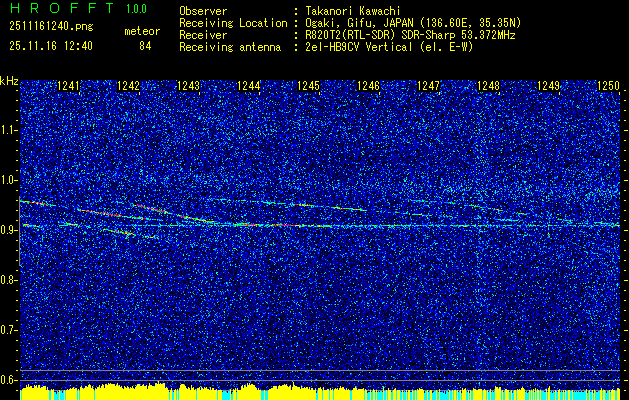This screenshot has height=400, width=629.
Task: Click the 'Receiver' field label
Action: [203, 35]
